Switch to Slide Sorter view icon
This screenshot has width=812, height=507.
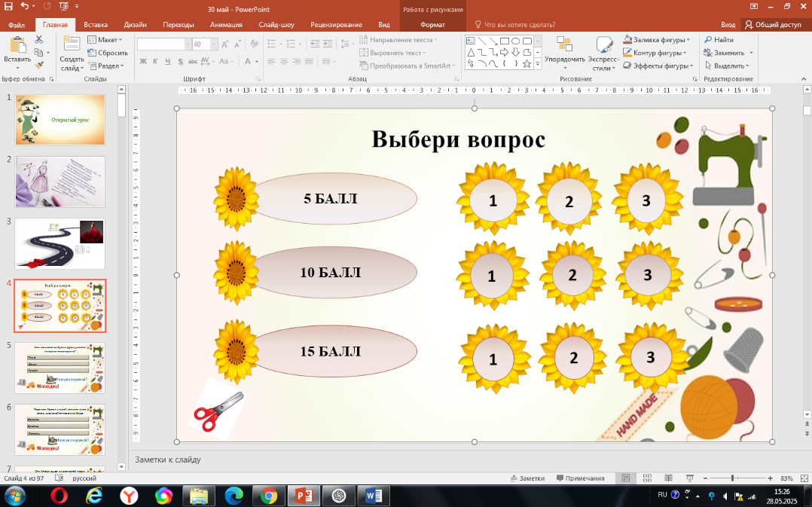[647, 478]
